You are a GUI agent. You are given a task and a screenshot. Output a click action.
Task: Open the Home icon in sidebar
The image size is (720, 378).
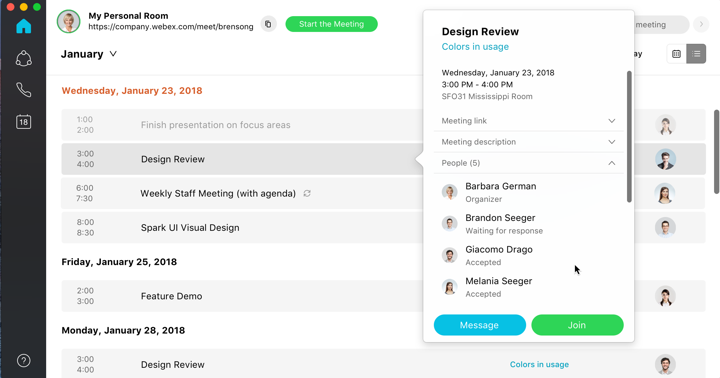click(x=23, y=26)
